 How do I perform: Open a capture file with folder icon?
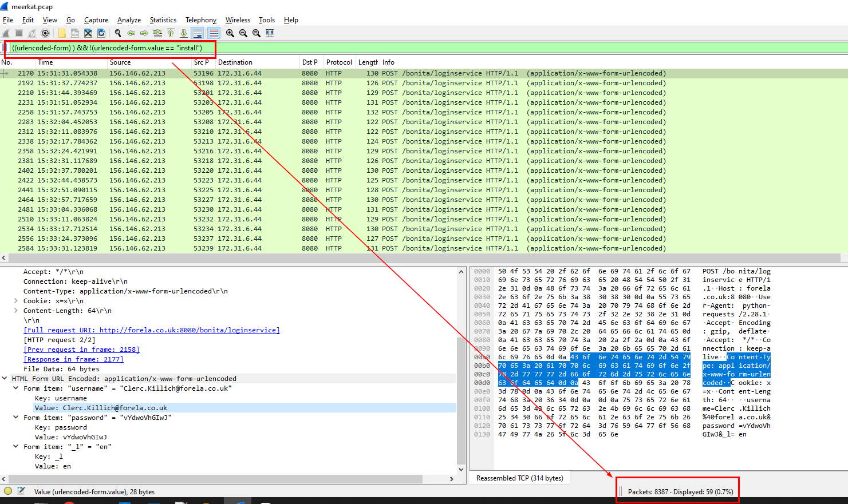[x=62, y=33]
